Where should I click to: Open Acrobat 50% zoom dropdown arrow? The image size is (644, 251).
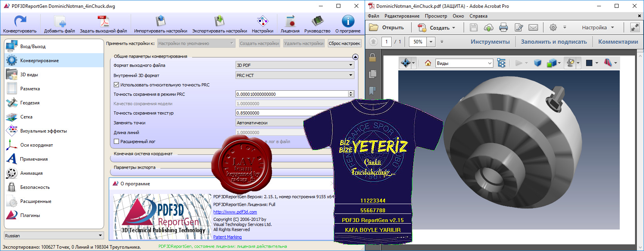(431, 41)
